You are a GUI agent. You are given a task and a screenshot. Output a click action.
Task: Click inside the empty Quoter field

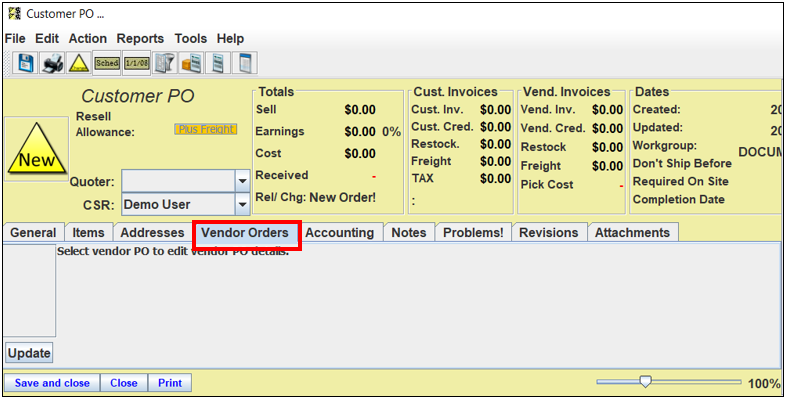coord(178,181)
